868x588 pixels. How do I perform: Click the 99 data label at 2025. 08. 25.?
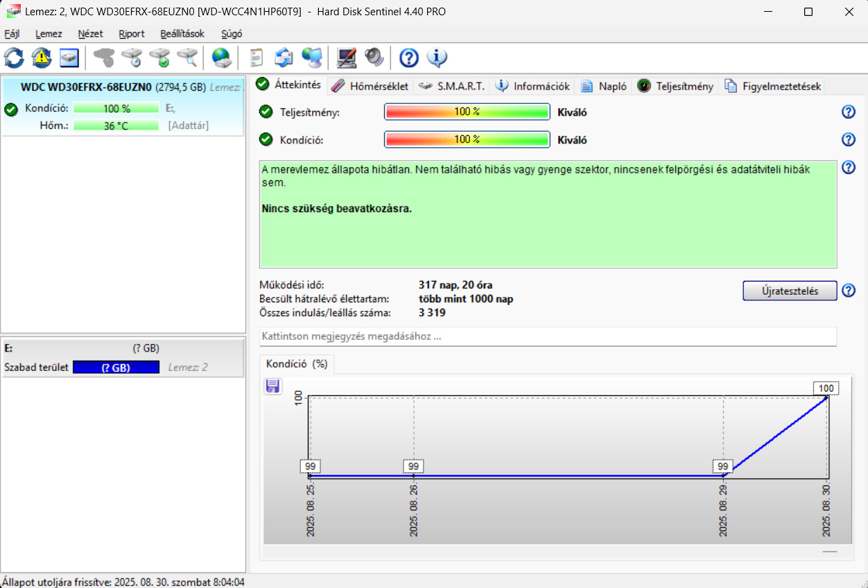pyautogui.click(x=310, y=467)
